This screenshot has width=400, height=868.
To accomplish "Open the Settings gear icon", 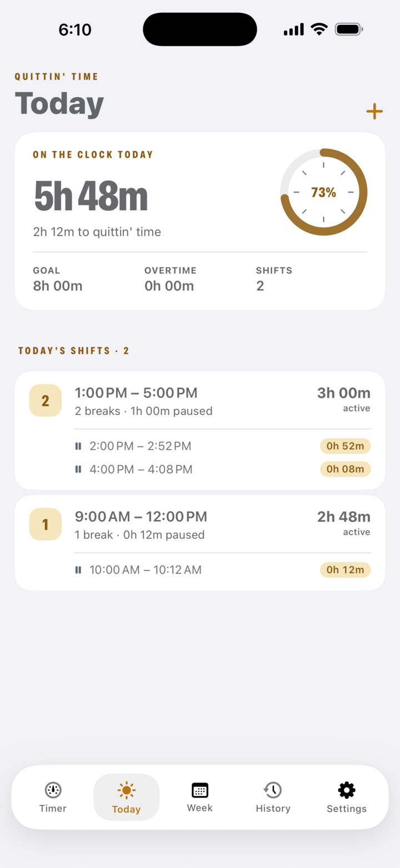I will 346,790.
